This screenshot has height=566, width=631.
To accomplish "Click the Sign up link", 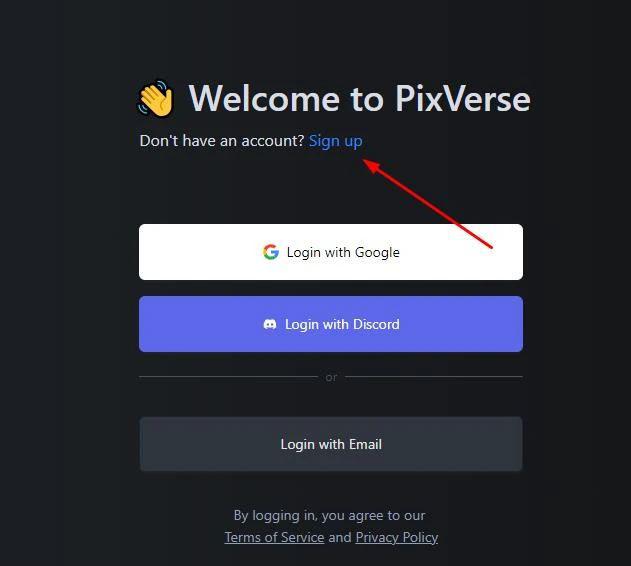I will point(336,141).
